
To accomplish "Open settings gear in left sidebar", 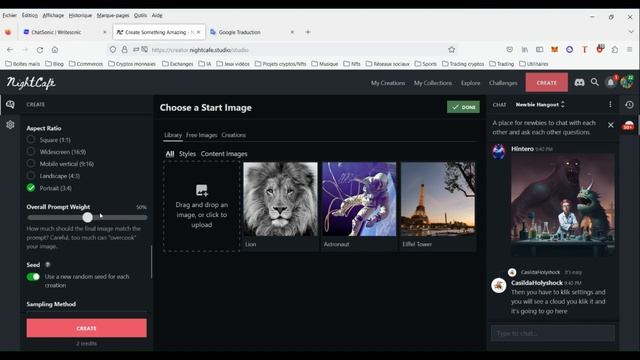I will point(10,124).
